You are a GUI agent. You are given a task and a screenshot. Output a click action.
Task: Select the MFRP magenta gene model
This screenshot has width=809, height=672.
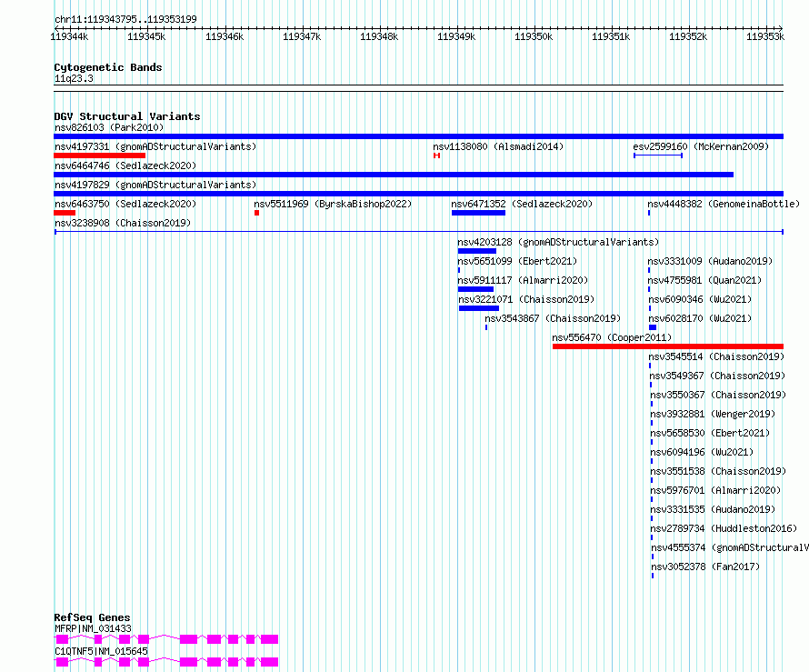coord(166,639)
